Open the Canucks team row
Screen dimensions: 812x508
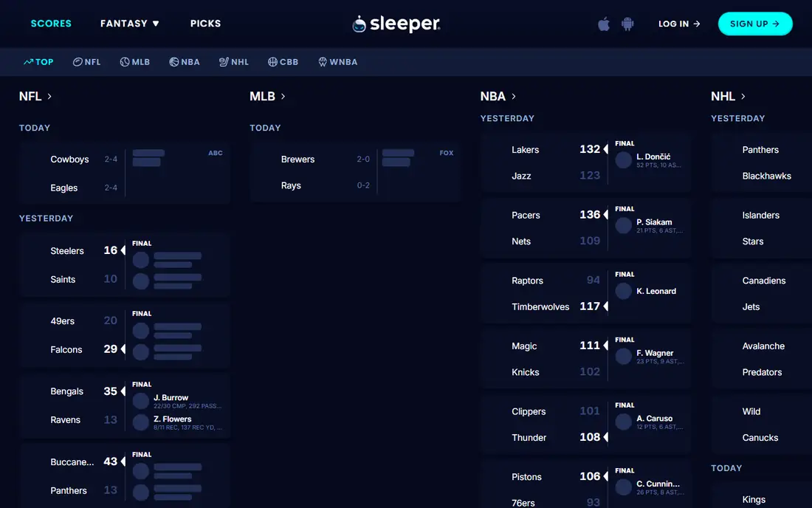(x=760, y=438)
